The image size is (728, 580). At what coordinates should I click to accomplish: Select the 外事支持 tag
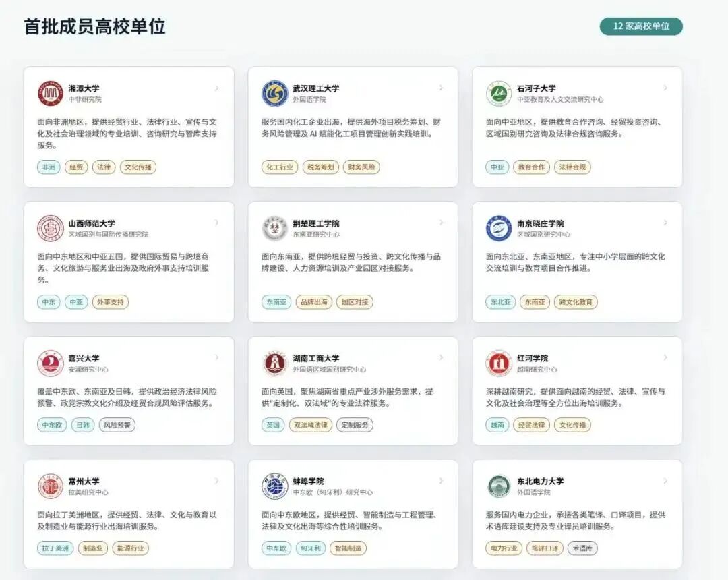click(x=111, y=302)
